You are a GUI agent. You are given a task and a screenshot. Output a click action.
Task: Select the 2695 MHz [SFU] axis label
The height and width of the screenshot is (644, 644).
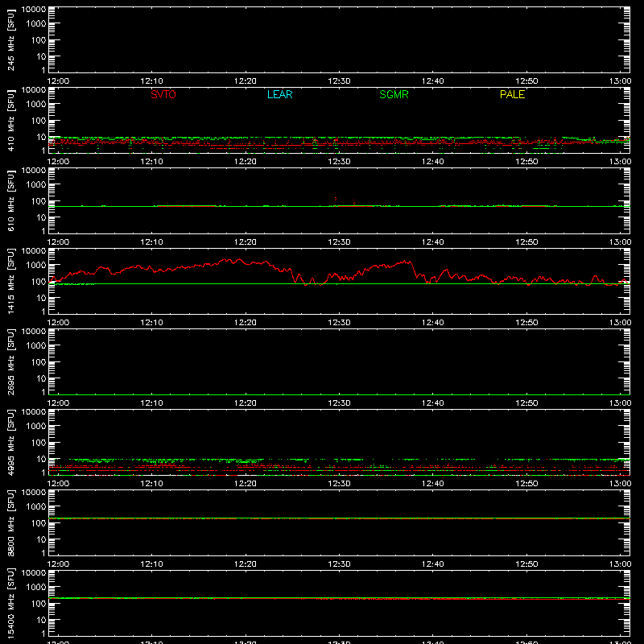click(10, 361)
